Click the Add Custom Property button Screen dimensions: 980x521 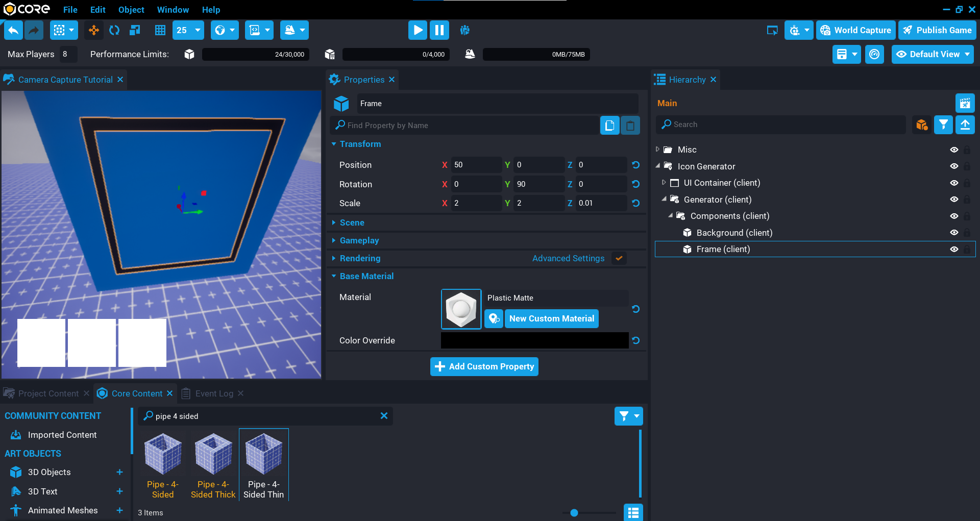pos(484,366)
